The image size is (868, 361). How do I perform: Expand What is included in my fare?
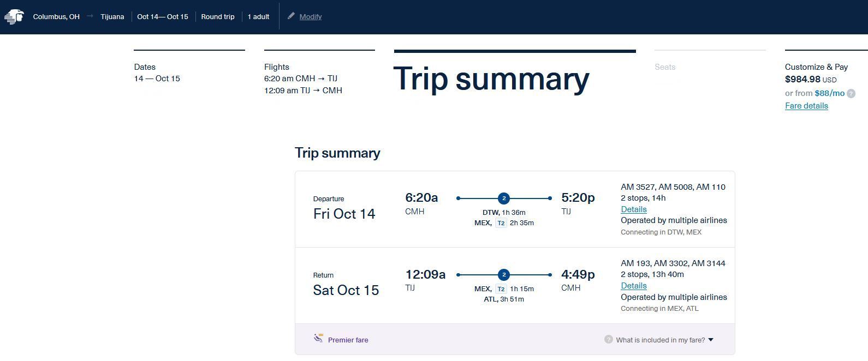click(660, 340)
